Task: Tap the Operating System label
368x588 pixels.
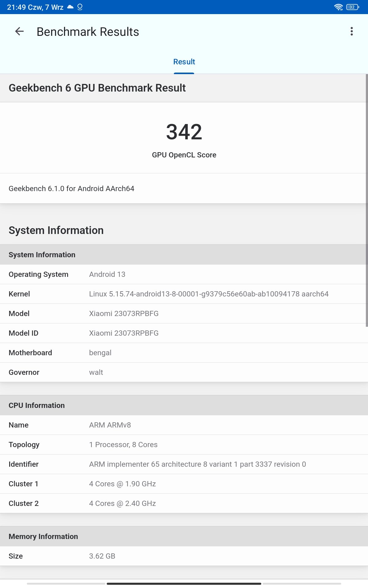Action: click(38, 274)
